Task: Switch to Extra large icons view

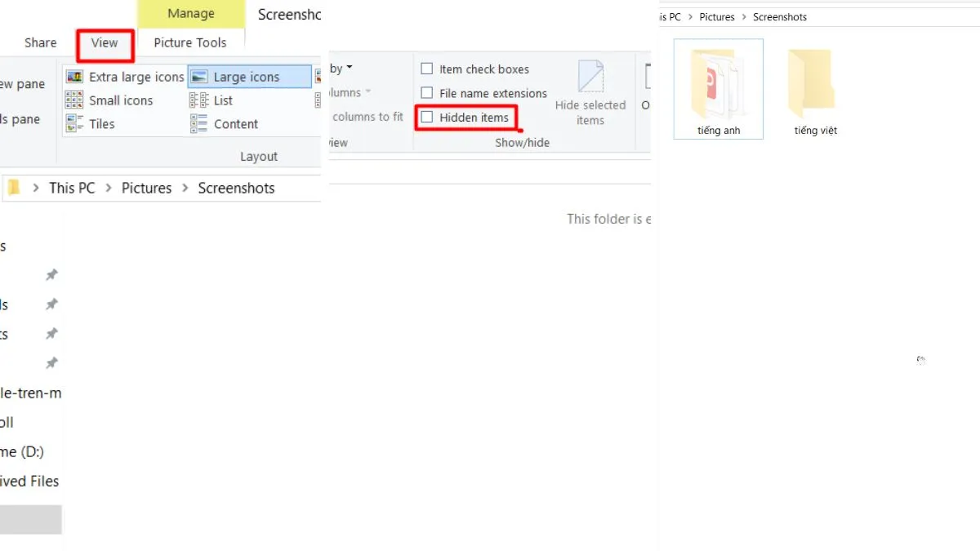Action: (134, 77)
